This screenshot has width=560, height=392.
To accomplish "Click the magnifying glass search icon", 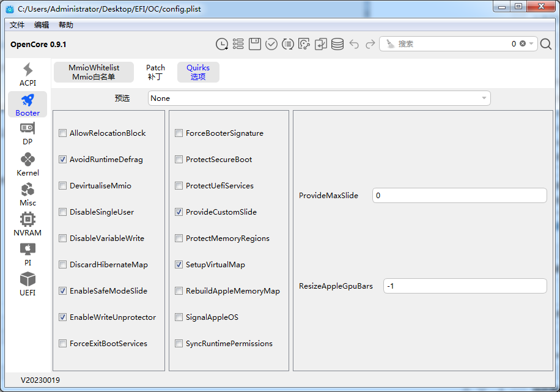I will (546, 44).
